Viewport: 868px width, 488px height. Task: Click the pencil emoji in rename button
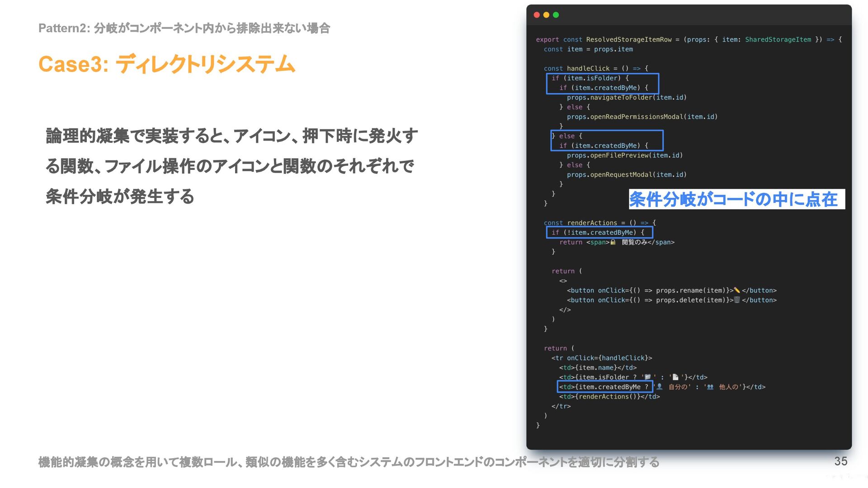pos(737,291)
